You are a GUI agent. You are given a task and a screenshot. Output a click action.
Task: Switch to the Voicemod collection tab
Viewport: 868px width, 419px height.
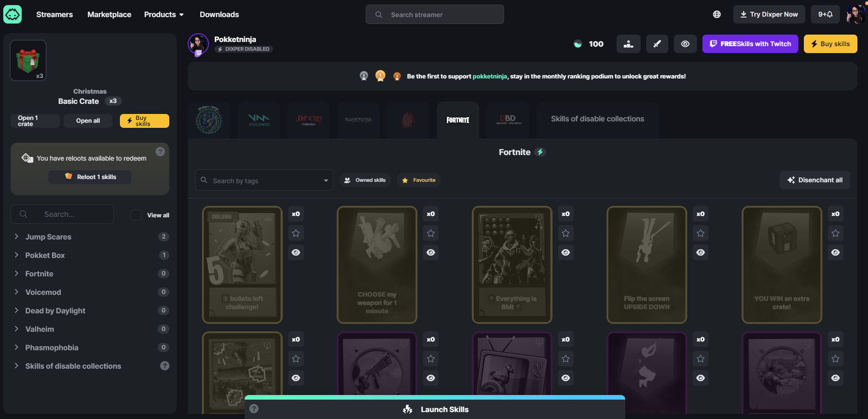point(259,120)
